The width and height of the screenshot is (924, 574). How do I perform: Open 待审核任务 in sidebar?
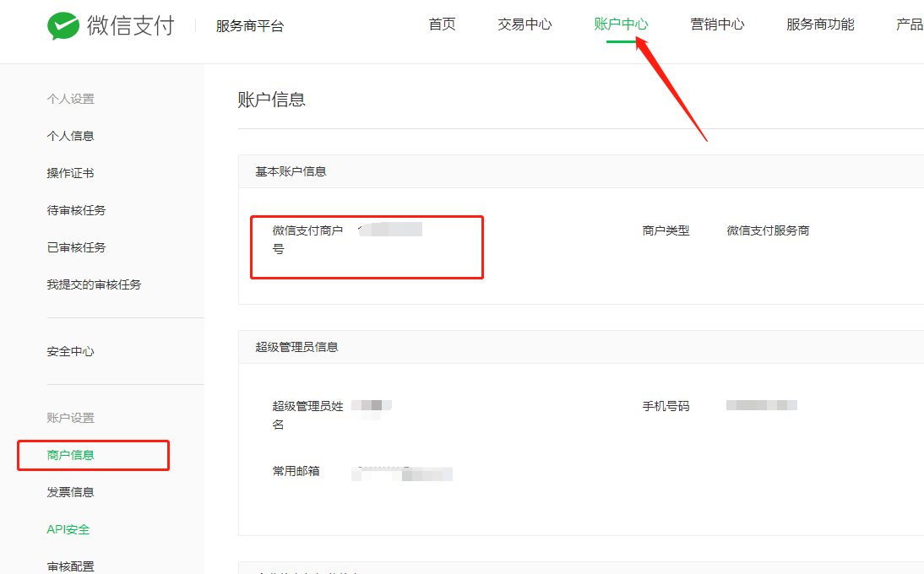click(x=77, y=210)
